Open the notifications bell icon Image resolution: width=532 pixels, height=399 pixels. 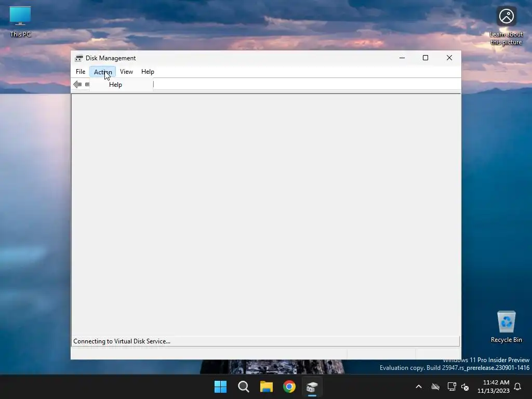point(518,387)
